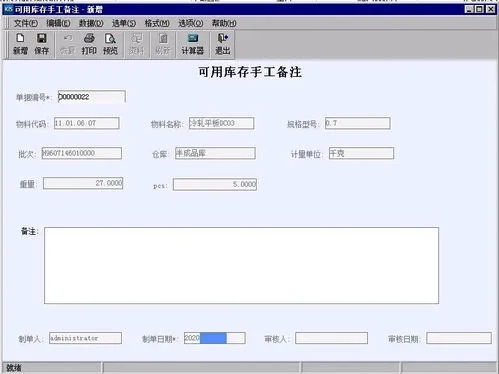Image resolution: width=499 pixels, height=374 pixels.
Task: Click the 重量 field showing 27.0000
Action: pyautogui.click(x=83, y=183)
